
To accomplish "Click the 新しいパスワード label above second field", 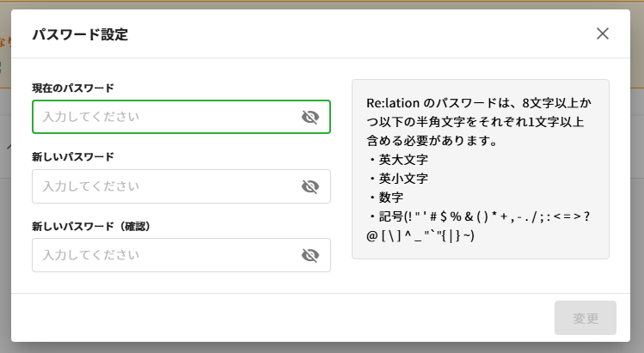I will click(73, 157).
